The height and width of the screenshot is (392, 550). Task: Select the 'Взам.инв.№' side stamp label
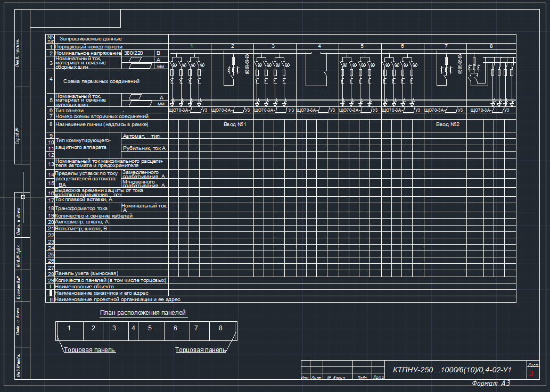point(18,287)
